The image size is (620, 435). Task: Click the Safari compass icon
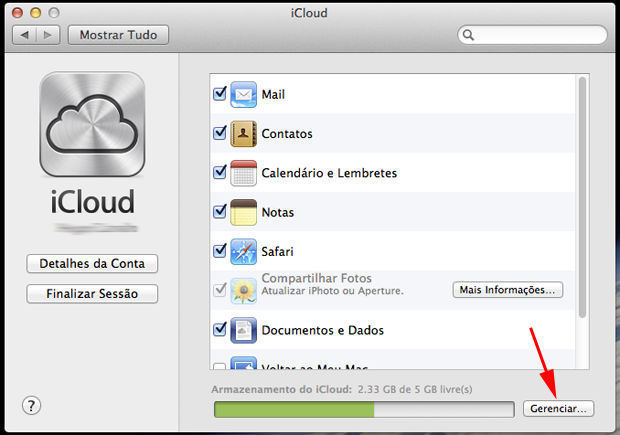[243, 252]
